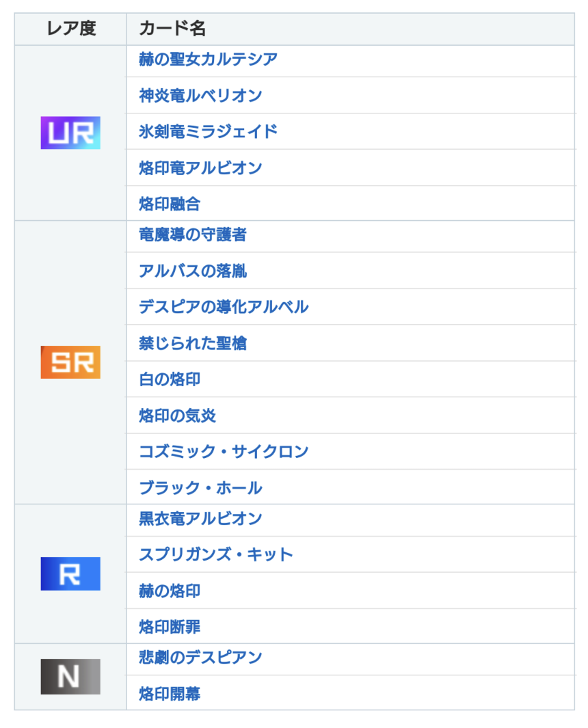Click the 烙印融合 card link

tap(170, 204)
